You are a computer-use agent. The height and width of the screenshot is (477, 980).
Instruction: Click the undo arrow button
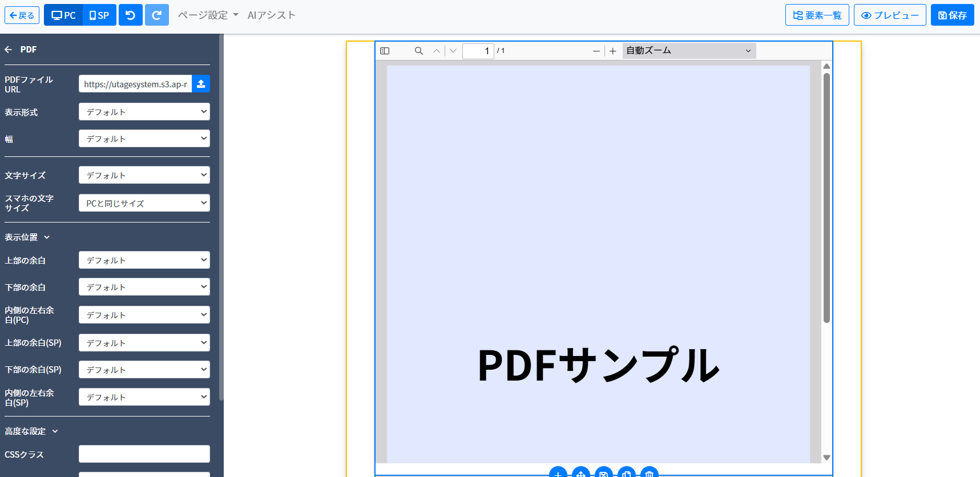pyautogui.click(x=130, y=15)
